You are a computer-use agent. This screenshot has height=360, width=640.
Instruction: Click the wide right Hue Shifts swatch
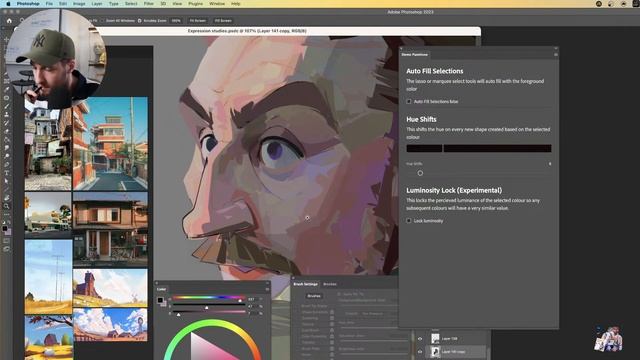point(497,148)
